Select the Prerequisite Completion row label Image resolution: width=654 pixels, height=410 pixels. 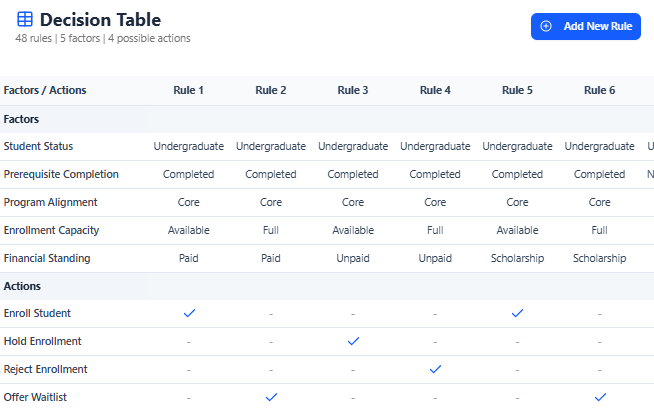(x=61, y=174)
